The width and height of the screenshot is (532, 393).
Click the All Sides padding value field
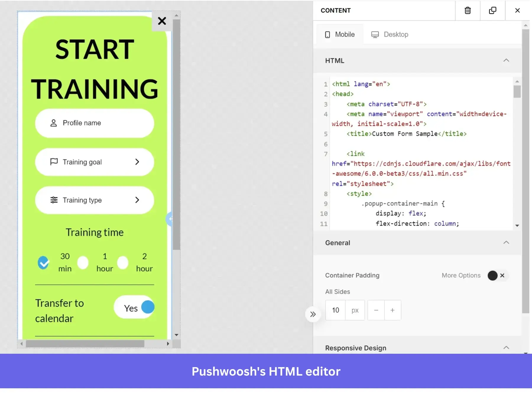335,310
